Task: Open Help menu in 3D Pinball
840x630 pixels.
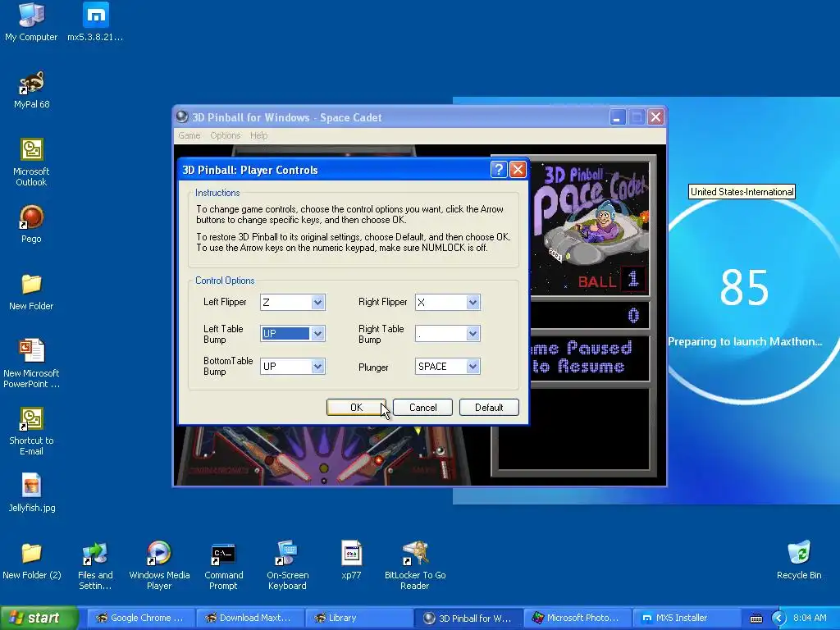Action: coord(258,135)
